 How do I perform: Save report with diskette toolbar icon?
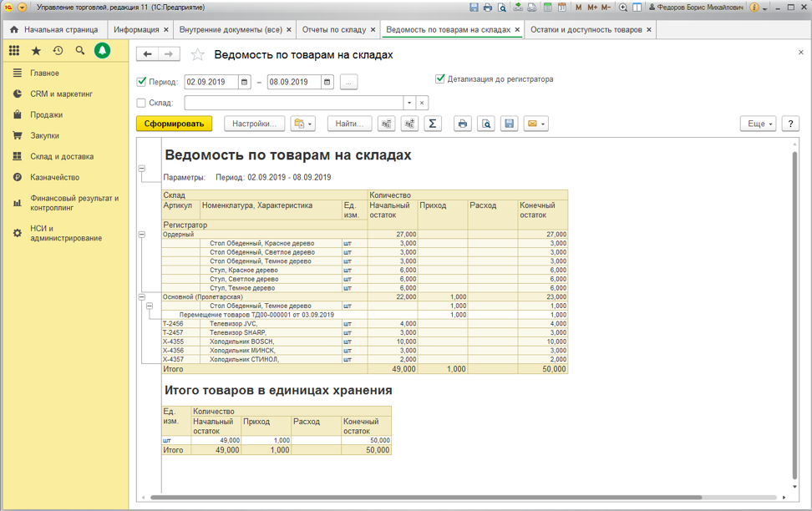509,124
